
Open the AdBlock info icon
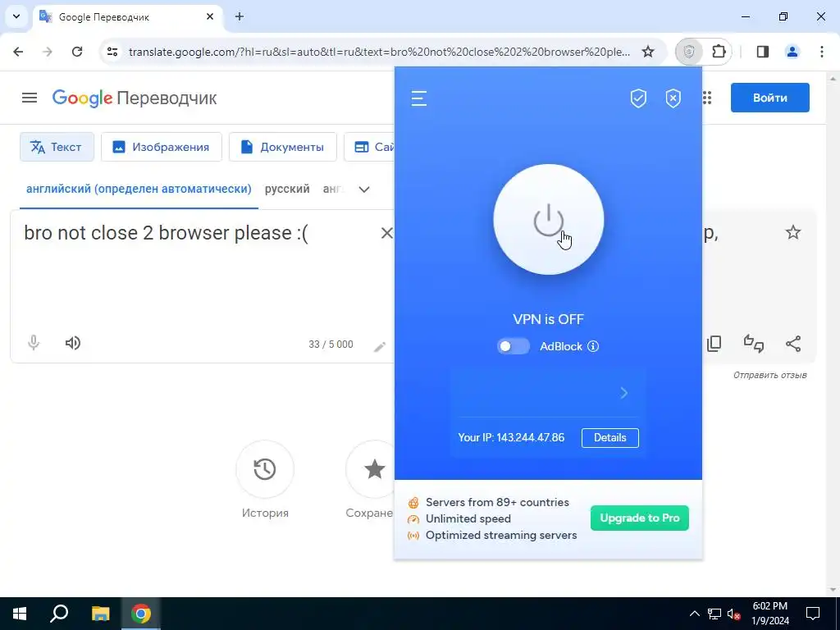[x=593, y=346]
